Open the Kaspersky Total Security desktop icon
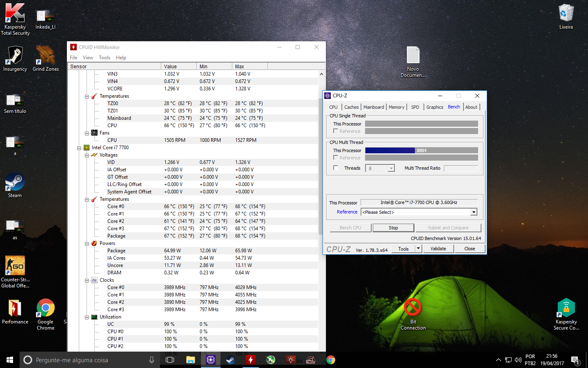The width and height of the screenshot is (588, 368). (x=15, y=19)
